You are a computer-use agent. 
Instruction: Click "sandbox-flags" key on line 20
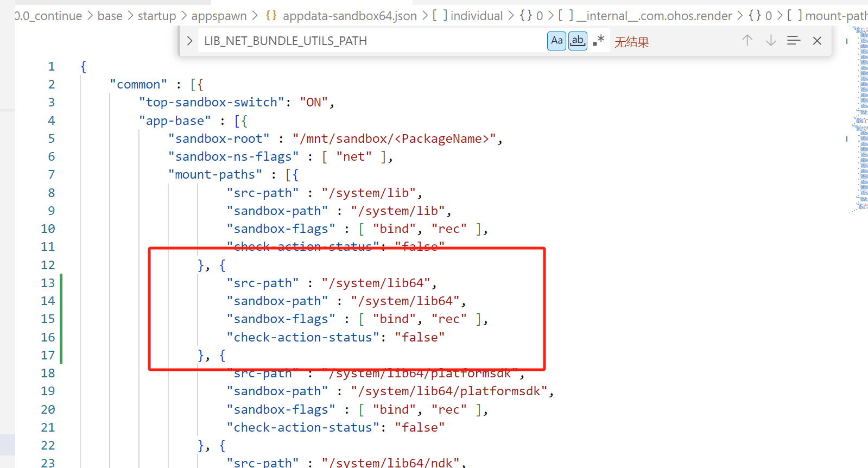coord(281,409)
